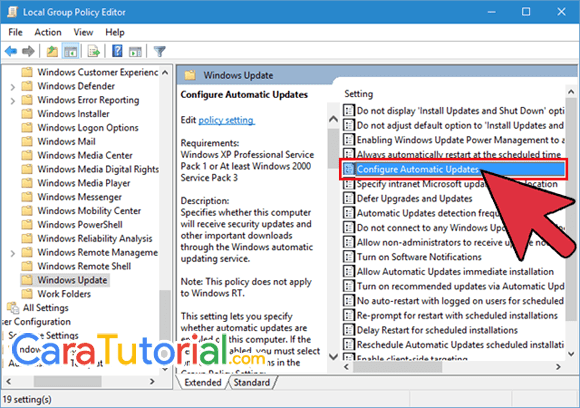The height and width of the screenshot is (408, 580).
Task: Click the Defer Upgrades and Updates policy icon
Action: coord(348,198)
